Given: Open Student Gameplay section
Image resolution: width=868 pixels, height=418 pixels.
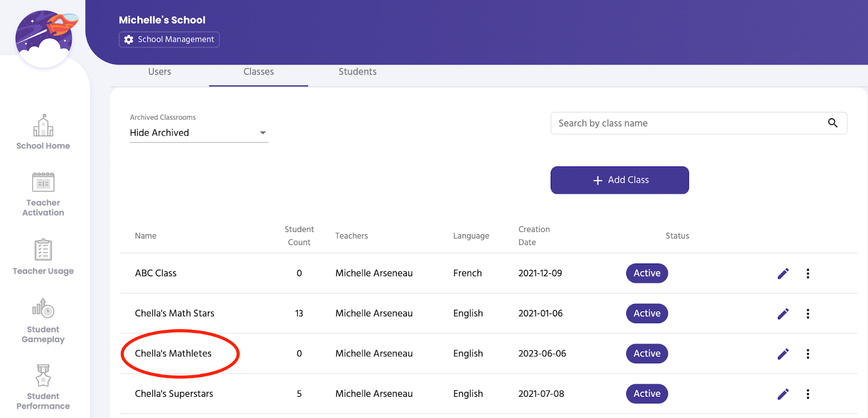Looking at the screenshot, I should click(x=43, y=320).
